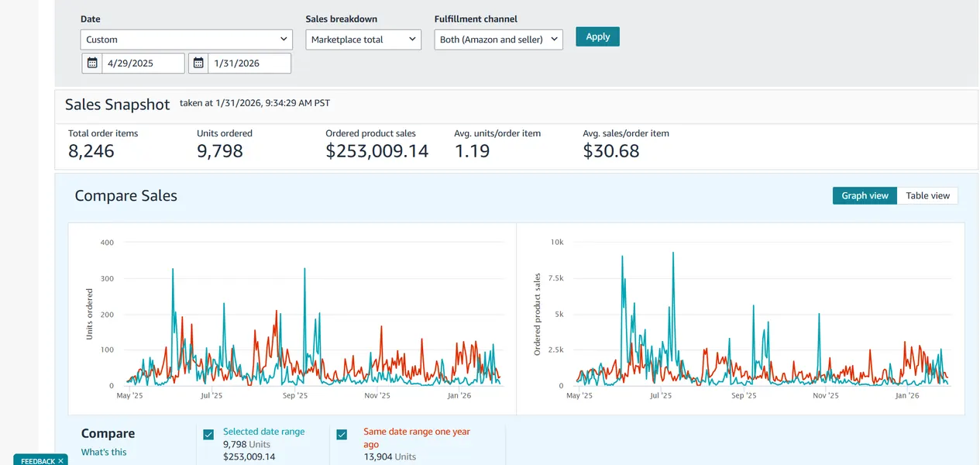Open the start date calendar icon
980x465 pixels.
[92, 64]
